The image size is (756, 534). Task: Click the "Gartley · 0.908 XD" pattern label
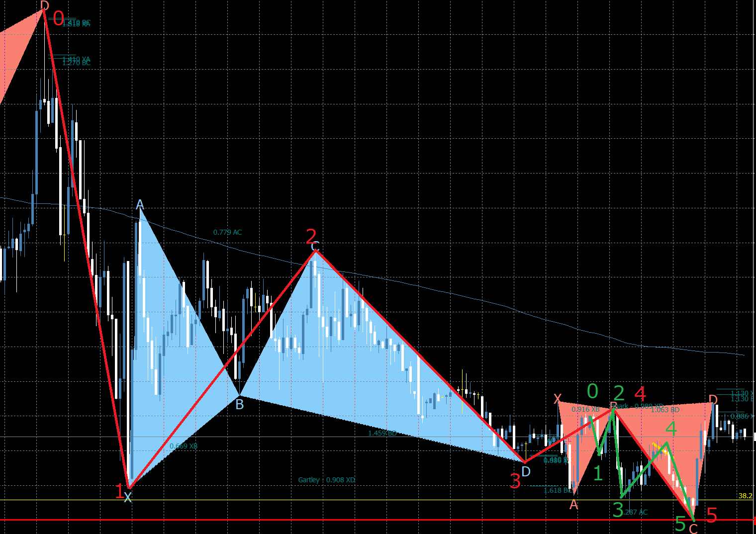(327, 480)
